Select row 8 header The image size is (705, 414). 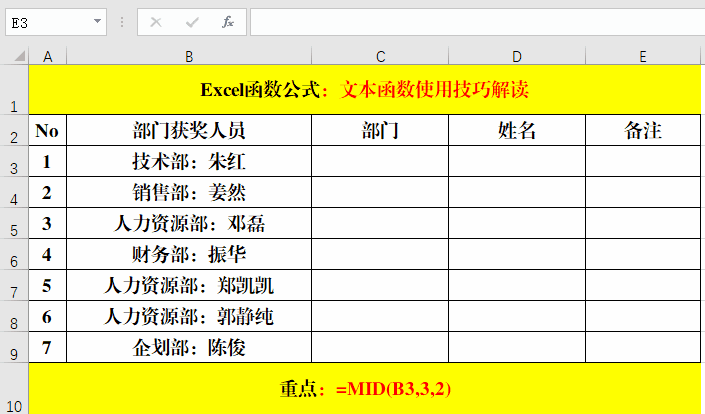pyautogui.click(x=14, y=316)
